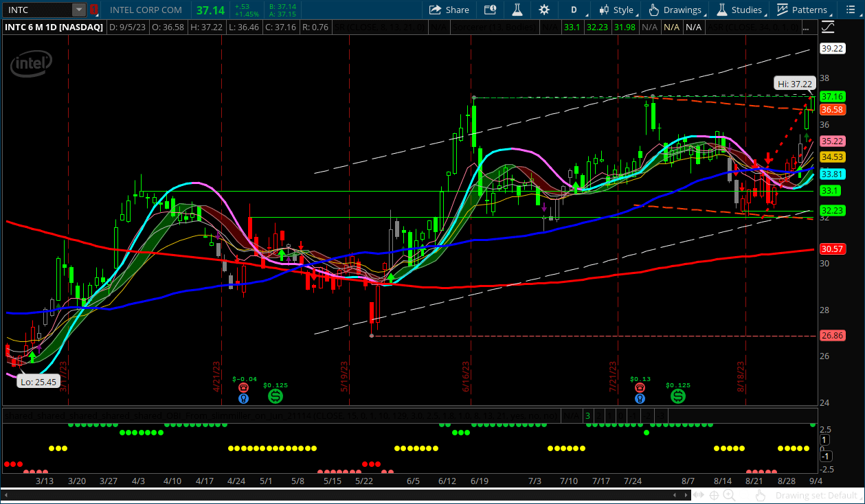The width and height of the screenshot is (865, 504).
Task: Click the 4/21/23 earnings phone icon
Action: 243,388
